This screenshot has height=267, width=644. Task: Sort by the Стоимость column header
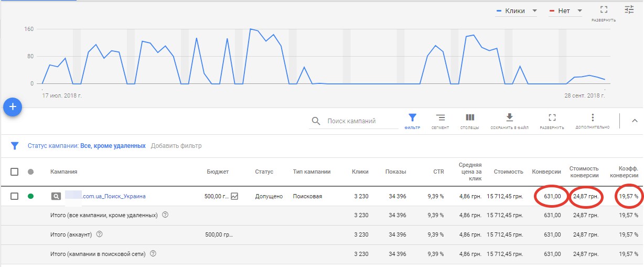[x=509, y=172]
